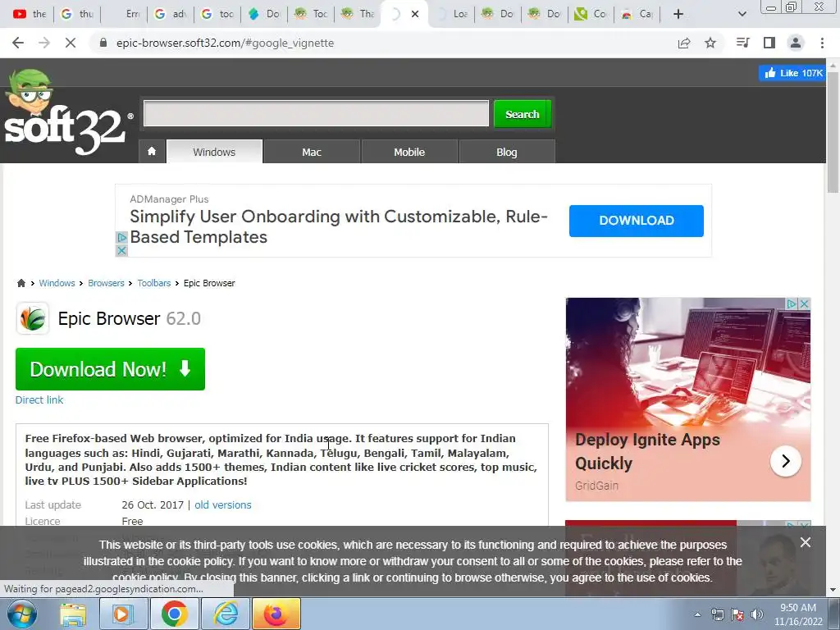
Task: Select the Blog navigation tab
Action: click(x=507, y=152)
